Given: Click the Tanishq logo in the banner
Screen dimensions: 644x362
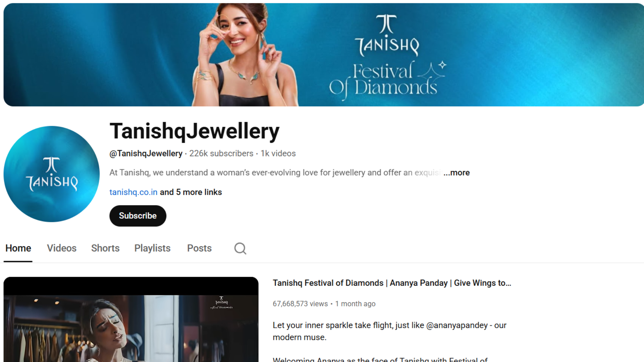Looking at the screenshot, I should (x=387, y=35).
